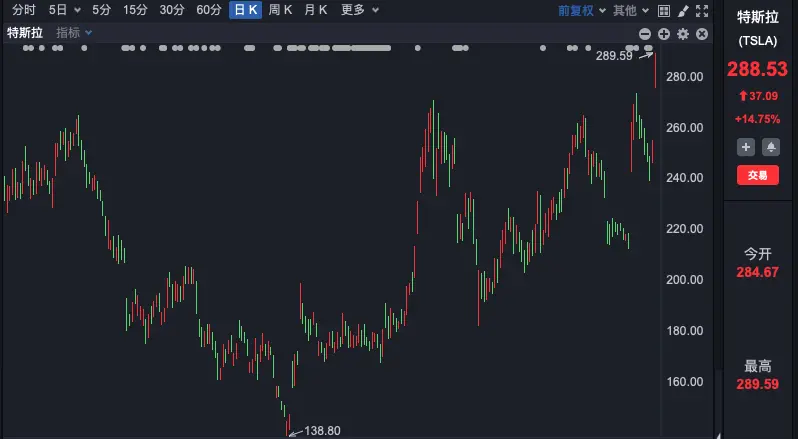798x439 pixels.
Task: Click the 138.80 low price marker
Action: [322, 431]
